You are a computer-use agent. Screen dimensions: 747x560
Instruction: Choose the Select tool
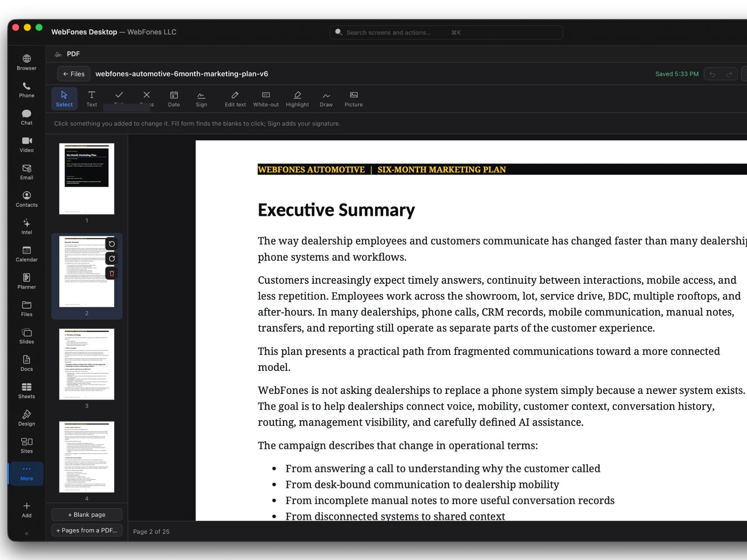64,99
